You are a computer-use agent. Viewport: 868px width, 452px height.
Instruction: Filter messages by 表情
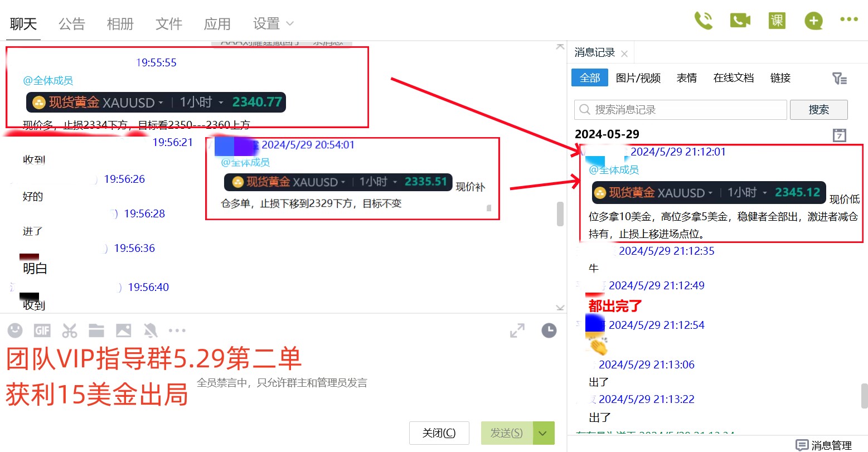pos(687,78)
